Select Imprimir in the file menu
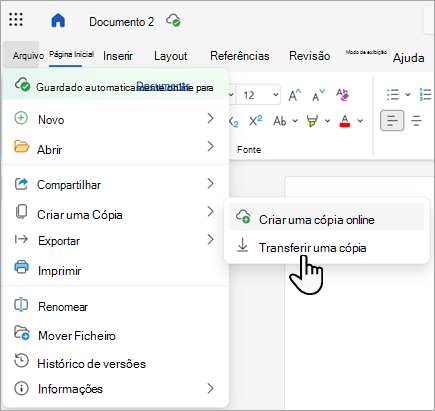 pos(115,269)
